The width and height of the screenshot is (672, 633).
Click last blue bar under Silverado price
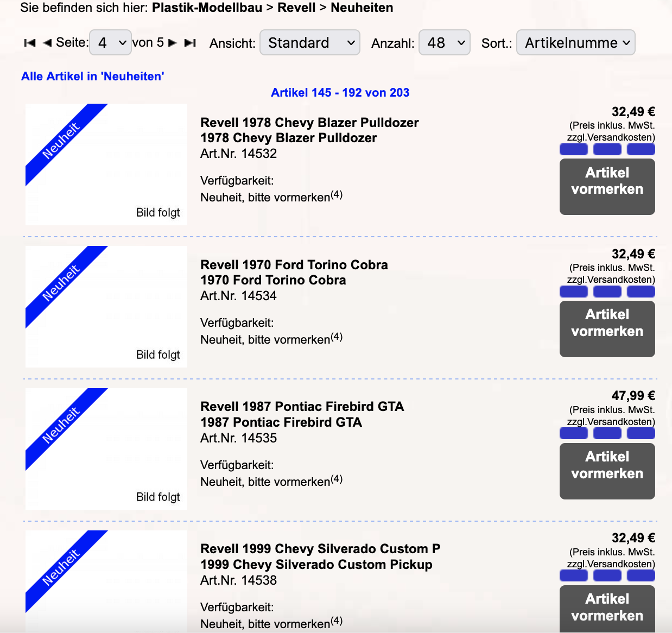(x=641, y=575)
